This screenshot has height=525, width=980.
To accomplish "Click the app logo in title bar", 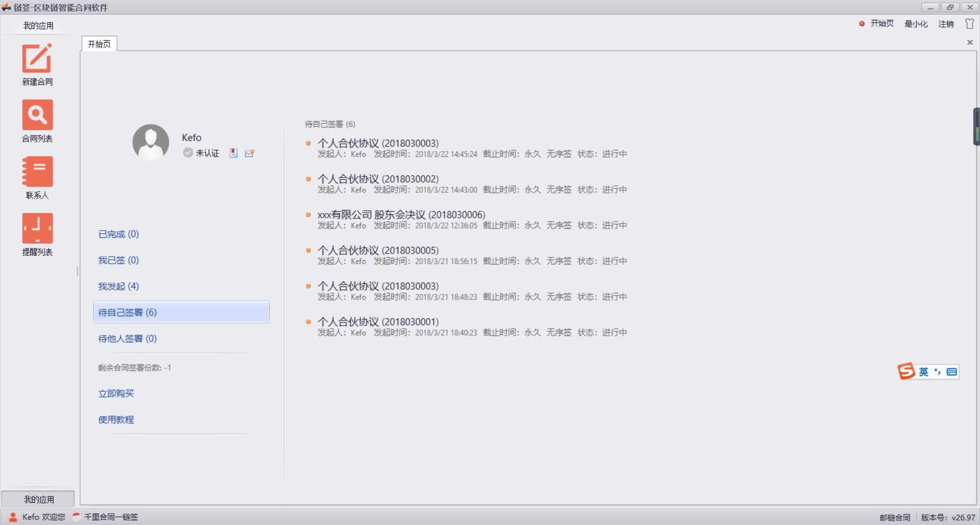I will pos(6,7).
